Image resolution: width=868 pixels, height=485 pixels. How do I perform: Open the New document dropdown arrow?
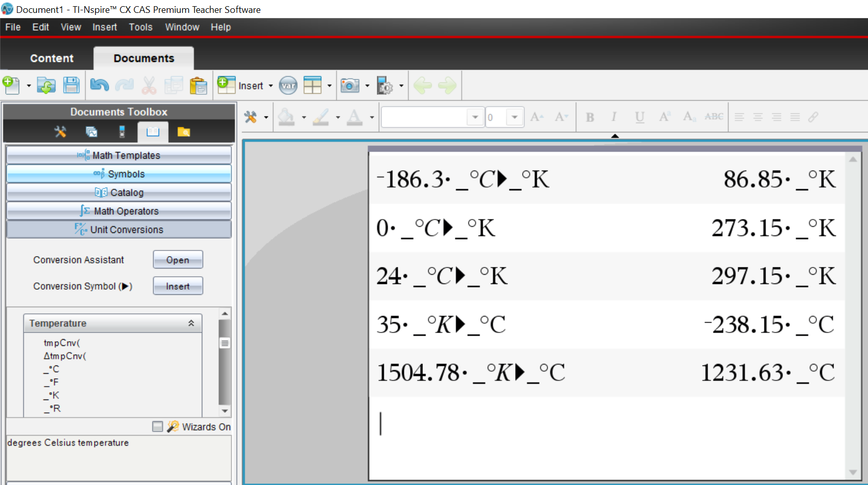pos(29,86)
